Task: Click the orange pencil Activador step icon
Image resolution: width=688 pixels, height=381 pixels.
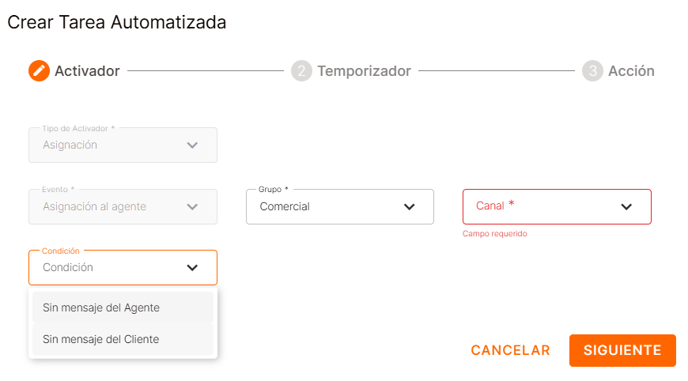Action: 39,71
